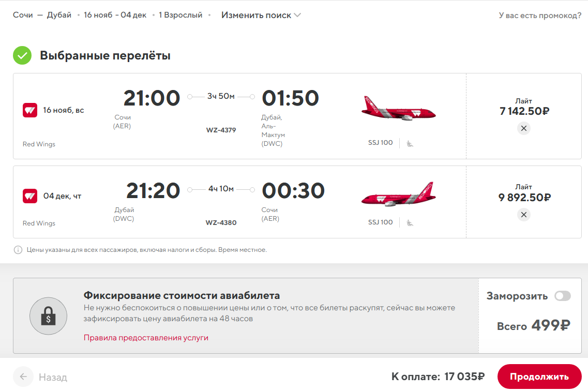Toggle the Заморозить price freeze switch
Image resolution: width=588 pixels, height=391 pixels.
coord(563,296)
